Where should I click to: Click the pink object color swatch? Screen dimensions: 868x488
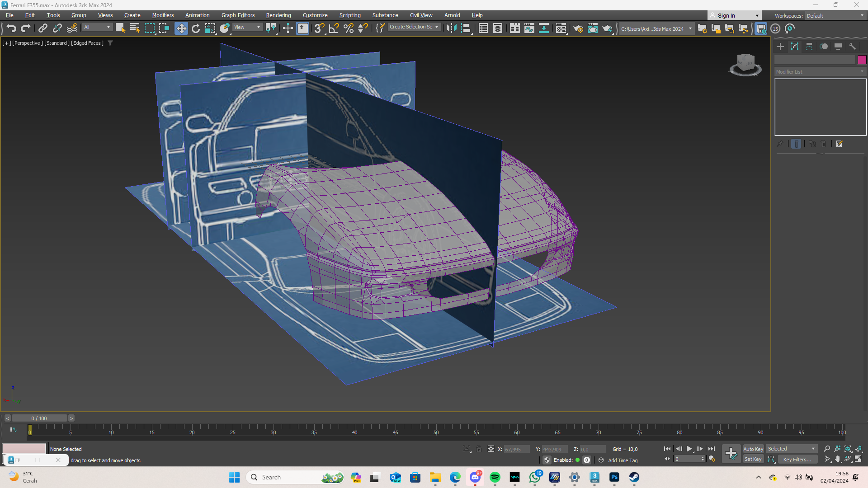coord(862,60)
